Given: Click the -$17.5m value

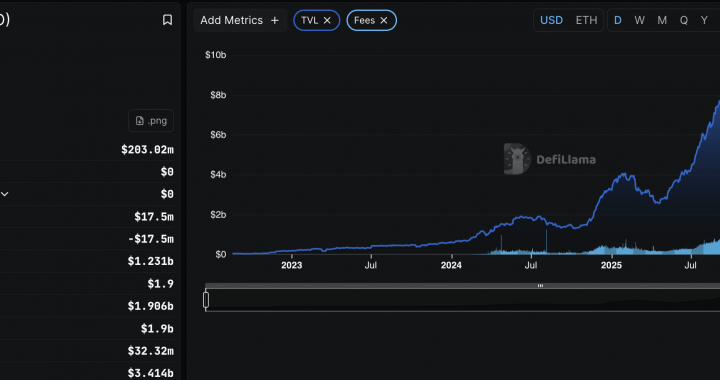Looking at the screenshot, I should [151, 239].
